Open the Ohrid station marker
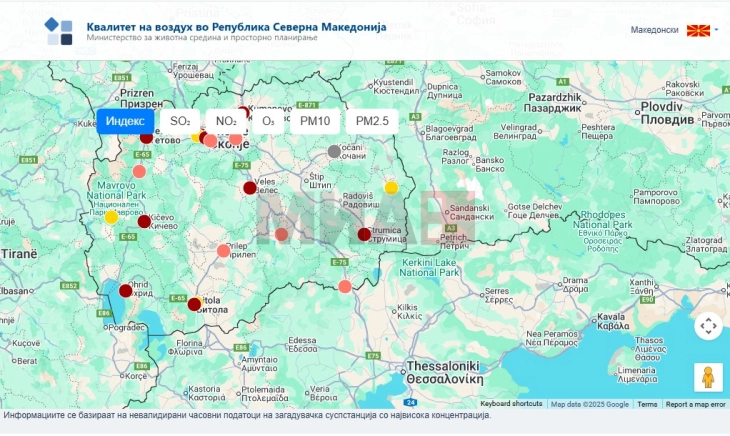 (x=125, y=291)
